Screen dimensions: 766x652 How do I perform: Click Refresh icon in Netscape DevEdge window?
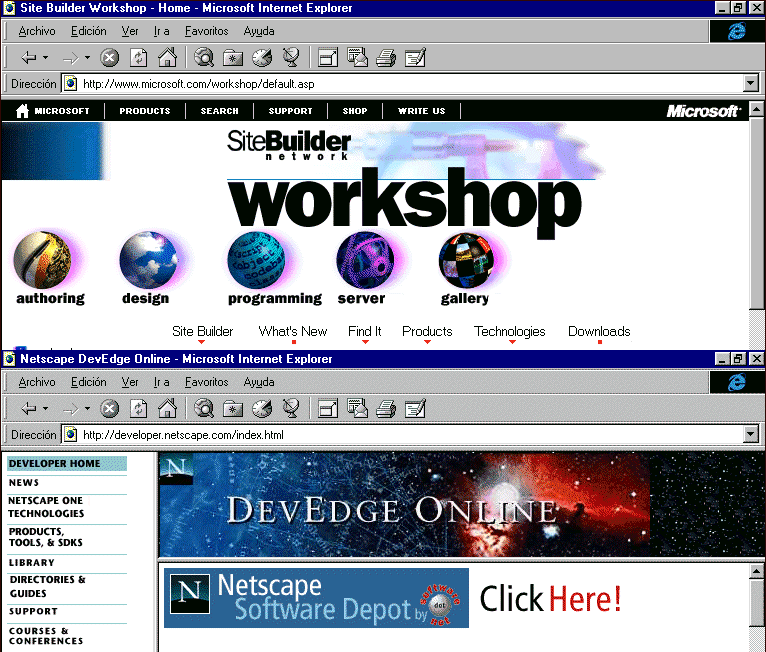pos(139,408)
